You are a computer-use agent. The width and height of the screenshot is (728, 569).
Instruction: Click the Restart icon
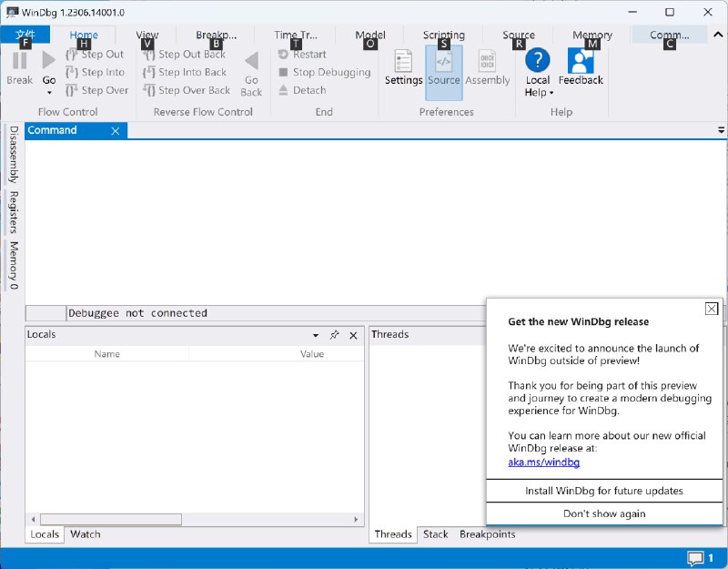283,55
